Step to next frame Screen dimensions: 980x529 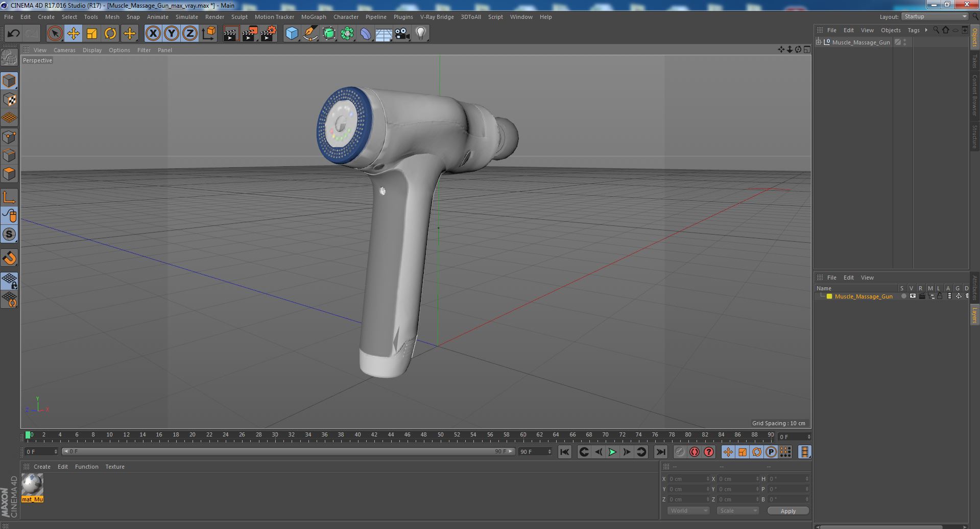click(627, 452)
